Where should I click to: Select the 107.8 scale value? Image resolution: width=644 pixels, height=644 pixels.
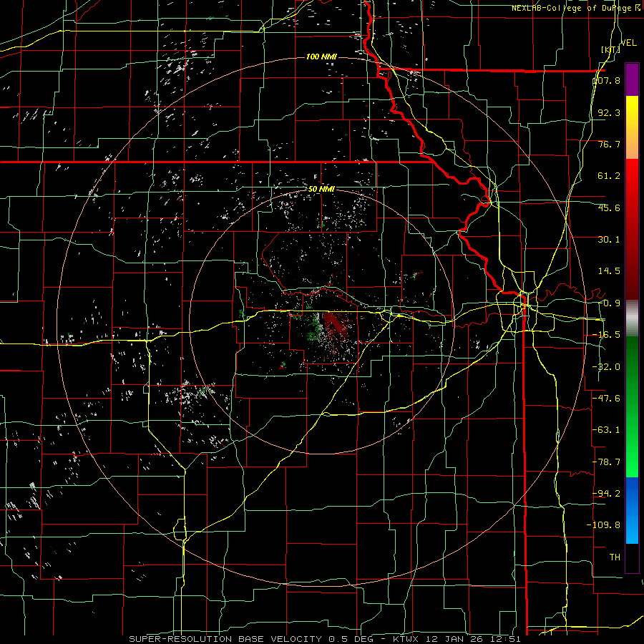(x=607, y=80)
